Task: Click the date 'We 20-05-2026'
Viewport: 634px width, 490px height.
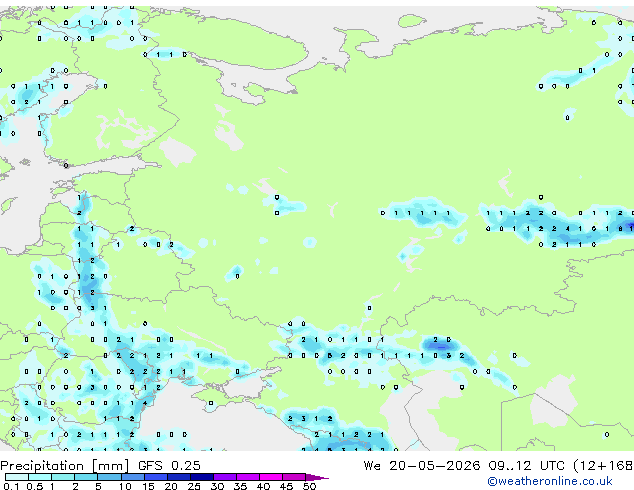Action: point(422,466)
